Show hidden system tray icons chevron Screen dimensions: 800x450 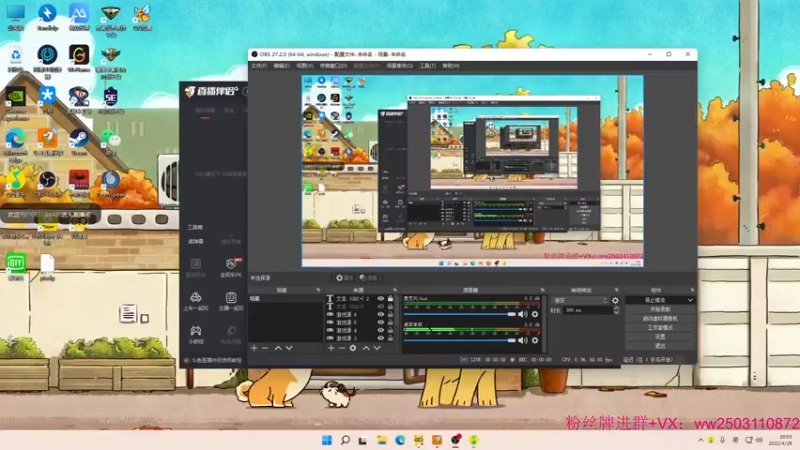click(x=701, y=440)
